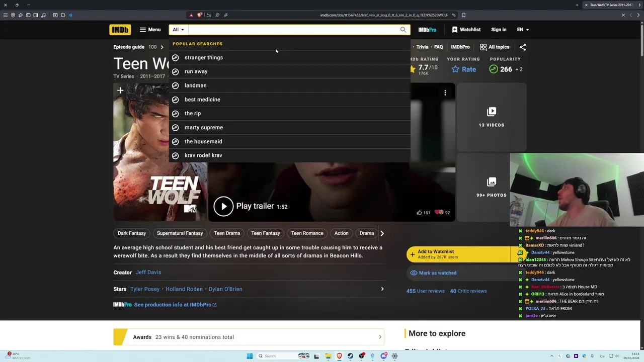The width and height of the screenshot is (644, 362).
Task: Select the Supernatural Fantasy genre chip
Action: (x=180, y=233)
